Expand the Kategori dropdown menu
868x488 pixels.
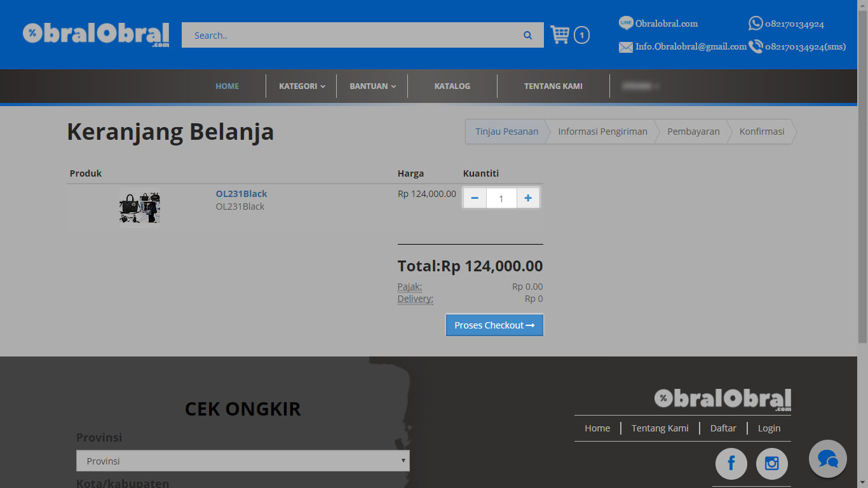coord(302,86)
